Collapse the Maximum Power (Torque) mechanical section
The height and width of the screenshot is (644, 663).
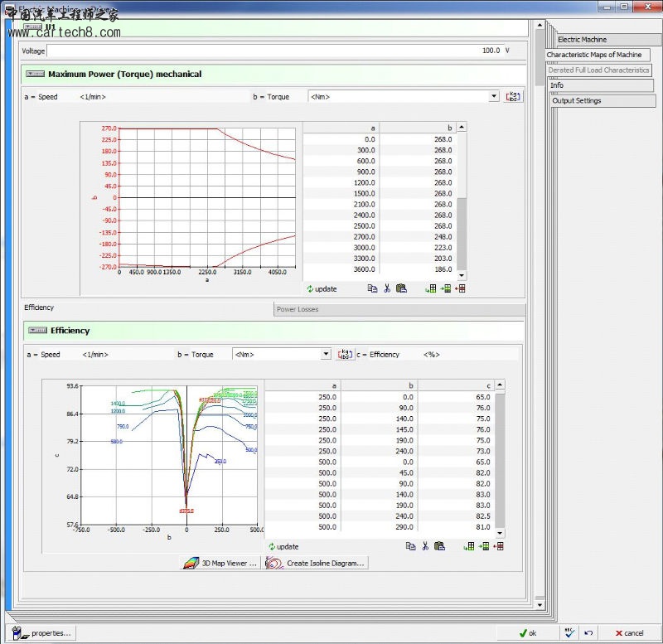click(35, 74)
